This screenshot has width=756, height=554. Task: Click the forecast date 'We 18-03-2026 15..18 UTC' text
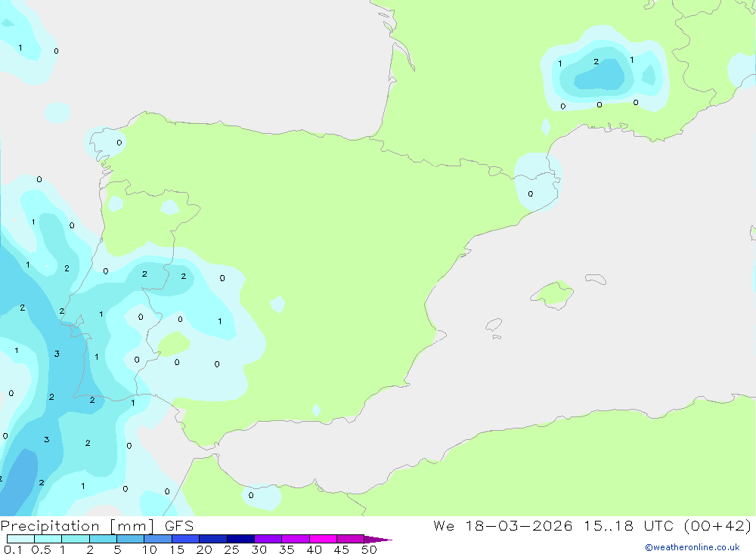point(553,526)
